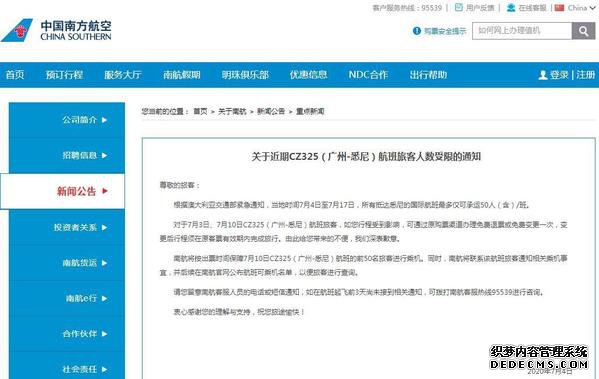Click breadcrumb 新闻公告 link
The width and height of the screenshot is (599, 379).
click(271, 111)
